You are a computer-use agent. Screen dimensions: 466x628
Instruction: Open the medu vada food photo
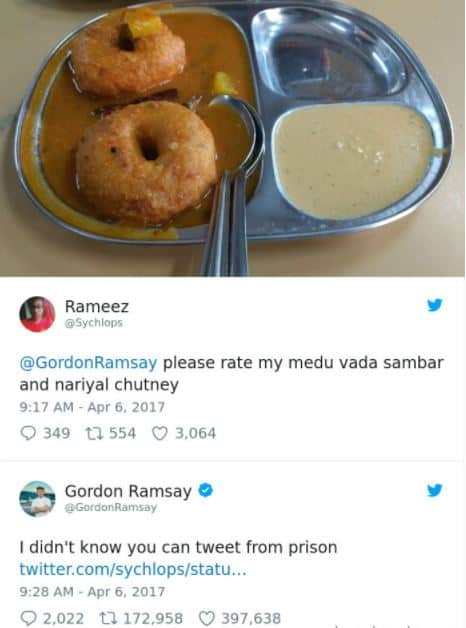pyautogui.click(x=232, y=138)
